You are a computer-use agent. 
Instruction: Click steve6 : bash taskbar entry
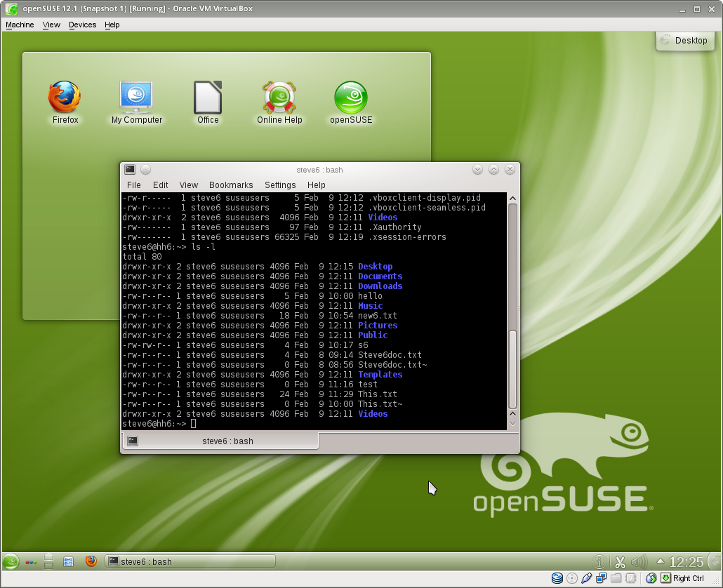[190, 562]
